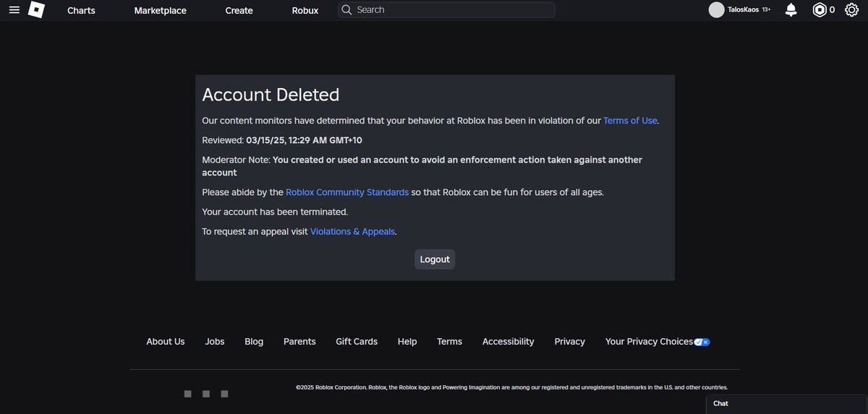Click the search magnifier icon
The width and height of the screenshot is (868, 414).
[346, 10]
